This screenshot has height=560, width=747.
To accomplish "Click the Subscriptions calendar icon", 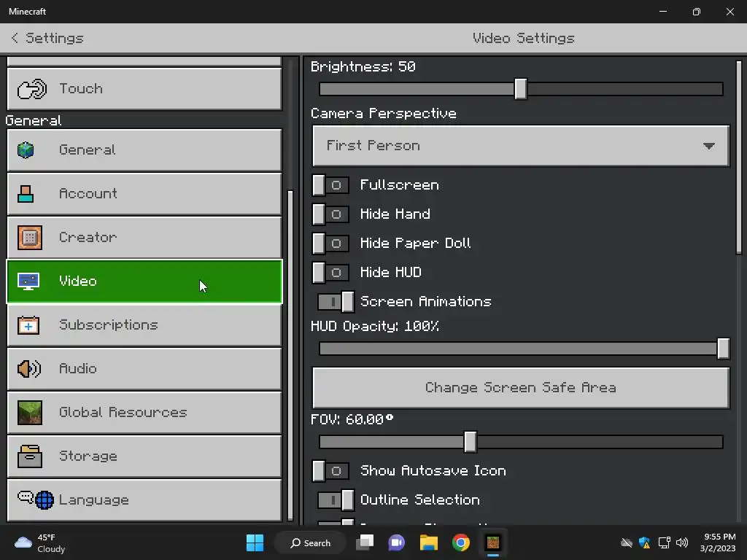I will 28,325.
